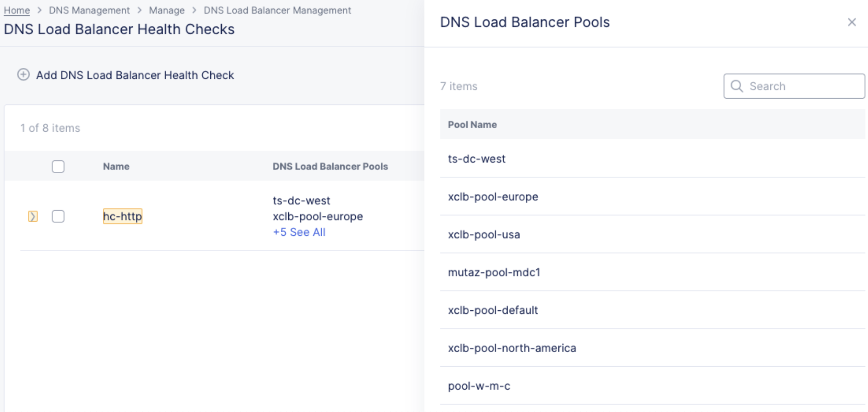Image resolution: width=868 pixels, height=412 pixels.
Task: Expand the hc-http row details
Action: 32,216
